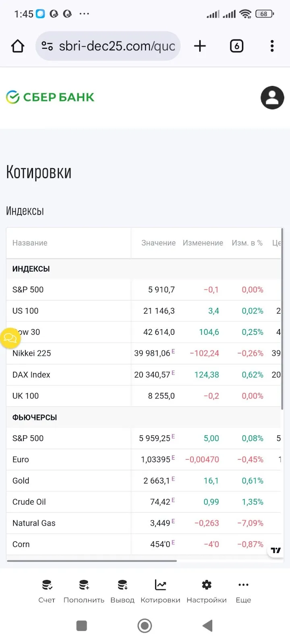Viewport: 290px width, 644px height.
Task: Switch to Котировки in bottom bar
Action: click(x=160, y=591)
